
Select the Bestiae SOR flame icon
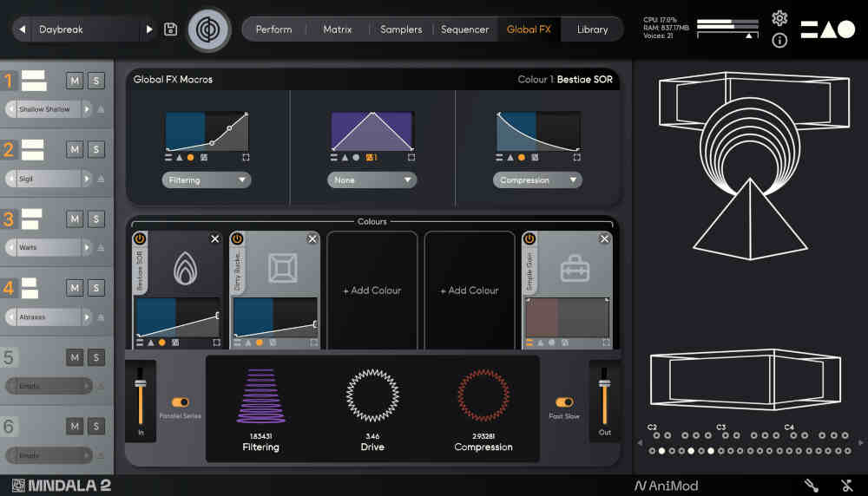click(x=187, y=270)
